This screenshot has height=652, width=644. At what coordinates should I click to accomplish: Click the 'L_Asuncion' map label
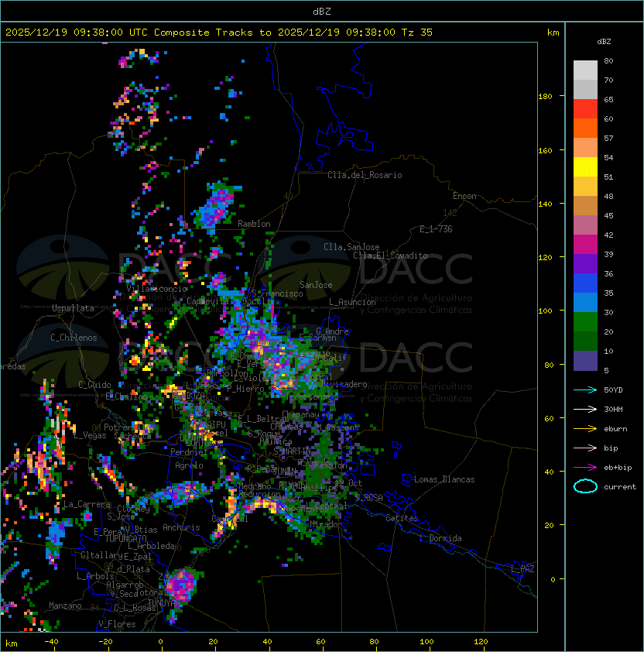coord(352,302)
